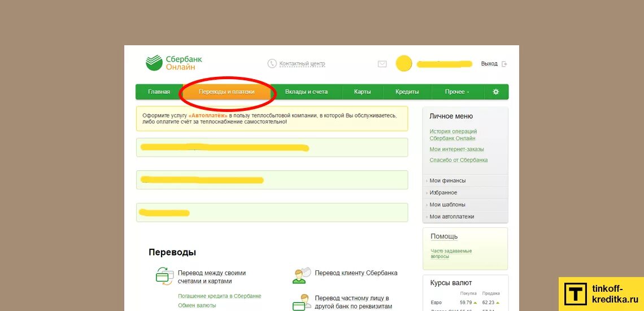Click the transfer between own accounts icon

pos(165,275)
